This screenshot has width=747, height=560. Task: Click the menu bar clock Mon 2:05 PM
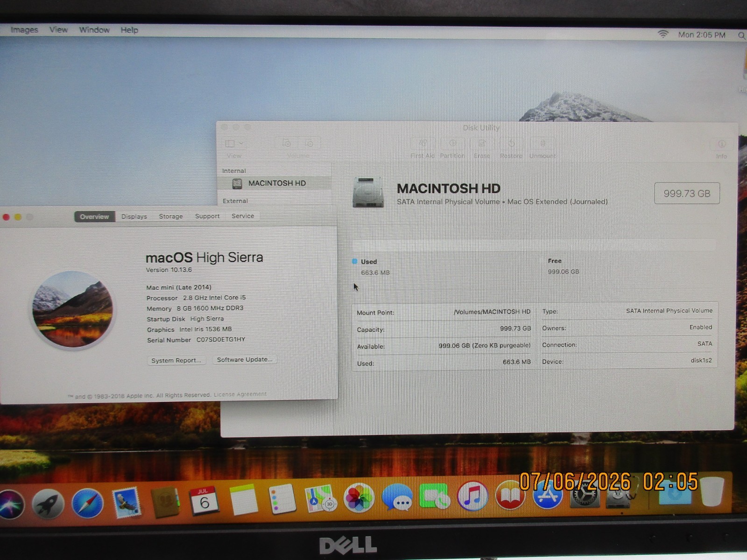point(702,35)
